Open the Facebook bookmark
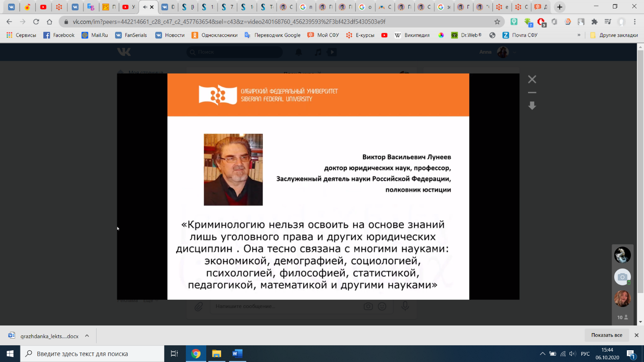Screen dimensions: 644x362 click(x=59, y=35)
